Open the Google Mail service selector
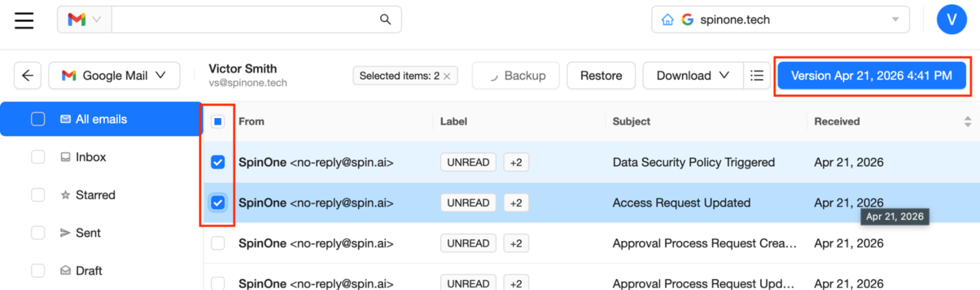The width and height of the screenshot is (980, 290). coord(114,75)
